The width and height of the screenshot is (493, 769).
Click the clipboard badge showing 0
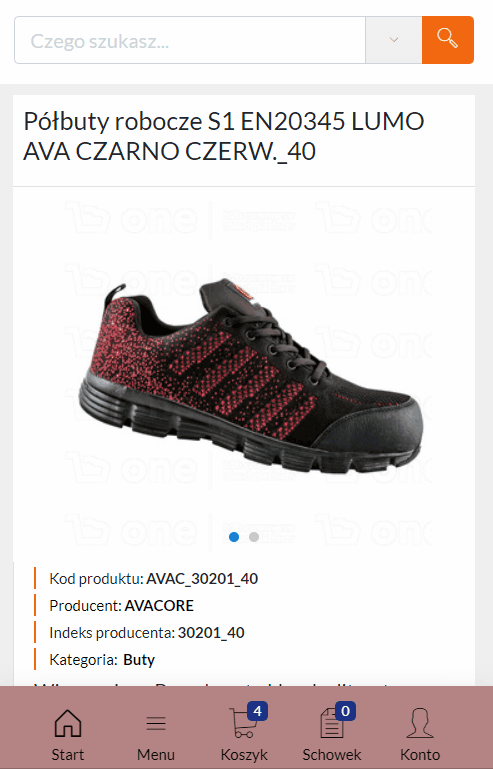(x=345, y=711)
